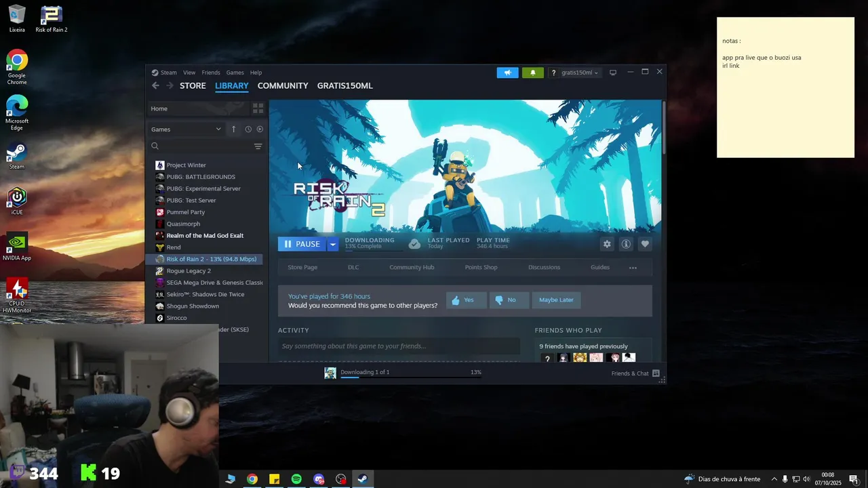
Task: Open Risk of Rain 2 desktop shortcut
Action: tap(52, 20)
